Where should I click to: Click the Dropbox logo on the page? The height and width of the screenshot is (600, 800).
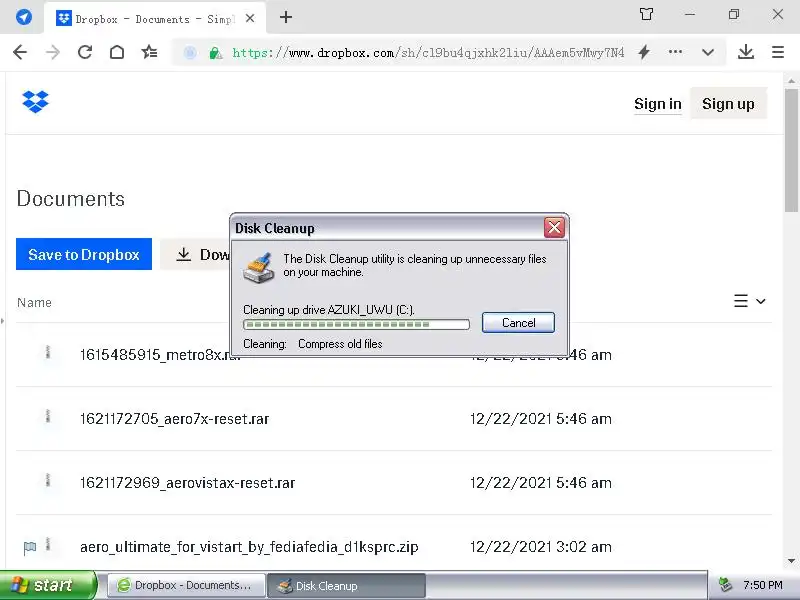coord(35,102)
